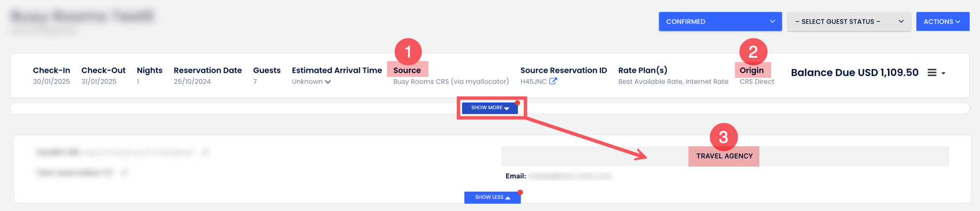
Task: Collapse details with the SHOW LESS button
Action: tap(492, 198)
